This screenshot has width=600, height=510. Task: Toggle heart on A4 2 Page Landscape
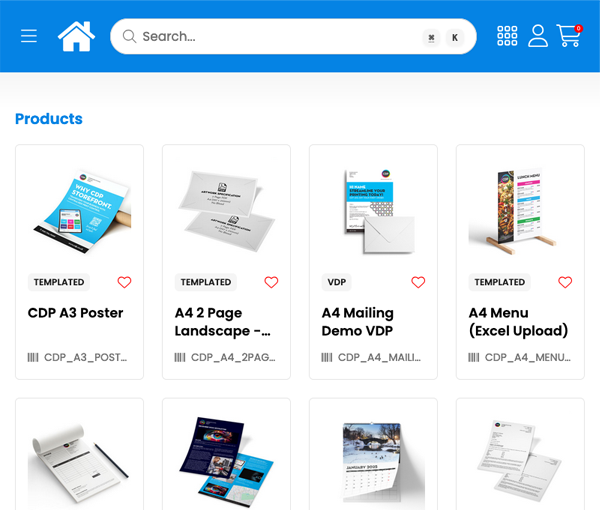[271, 282]
